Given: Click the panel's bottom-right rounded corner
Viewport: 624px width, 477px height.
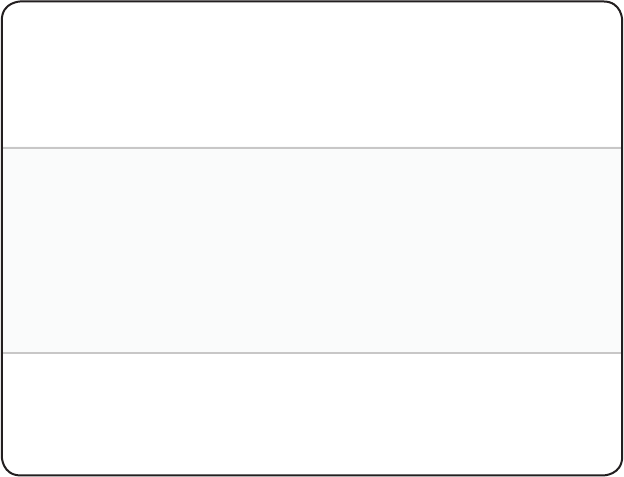Looking at the screenshot, I should [617, 469].
